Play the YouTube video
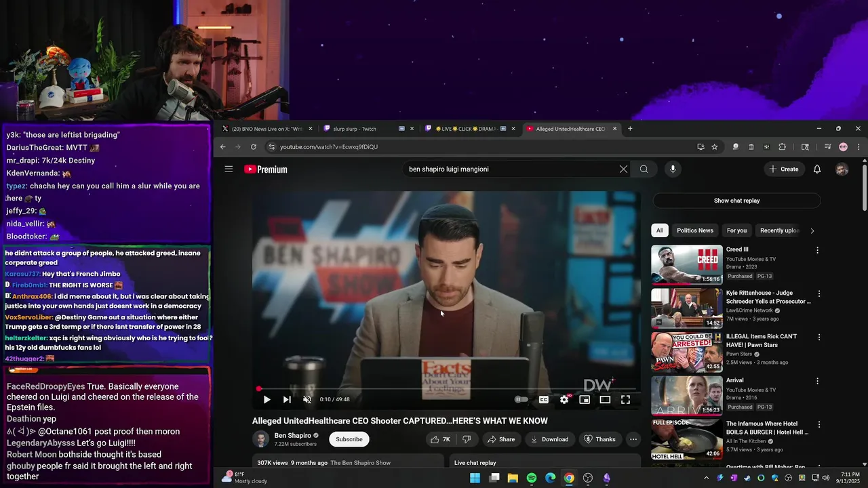 [x=267, y=400]
